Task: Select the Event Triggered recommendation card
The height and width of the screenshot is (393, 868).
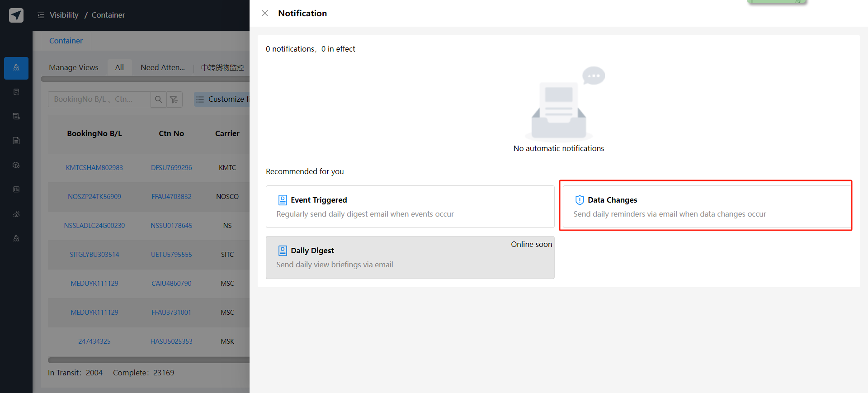Action: (410, 207)
